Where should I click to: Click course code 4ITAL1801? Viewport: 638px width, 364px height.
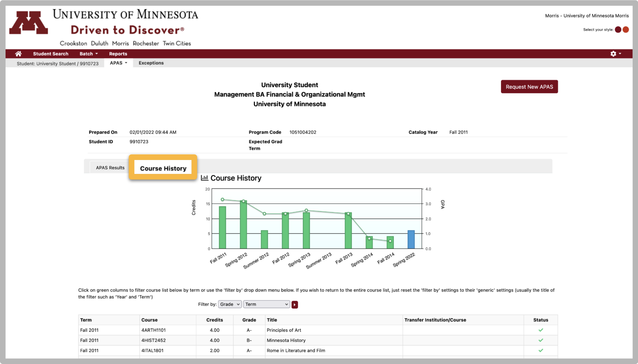[x=152, y=351]
